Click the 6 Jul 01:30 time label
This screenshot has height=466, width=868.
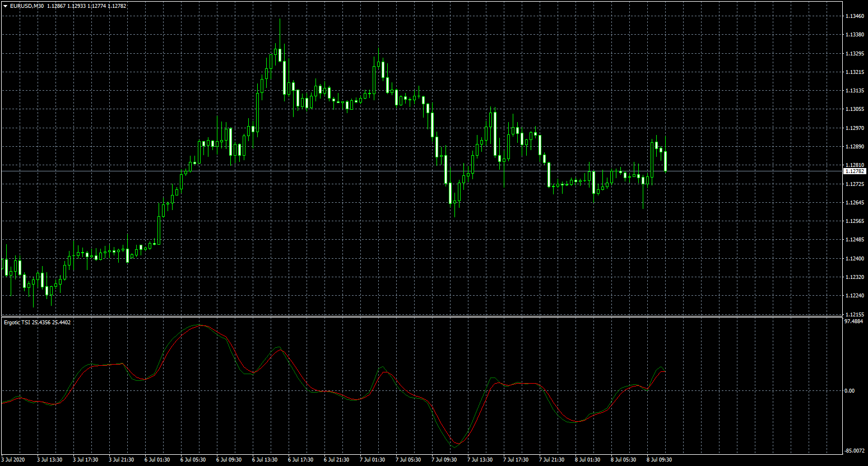coord(157,460)
